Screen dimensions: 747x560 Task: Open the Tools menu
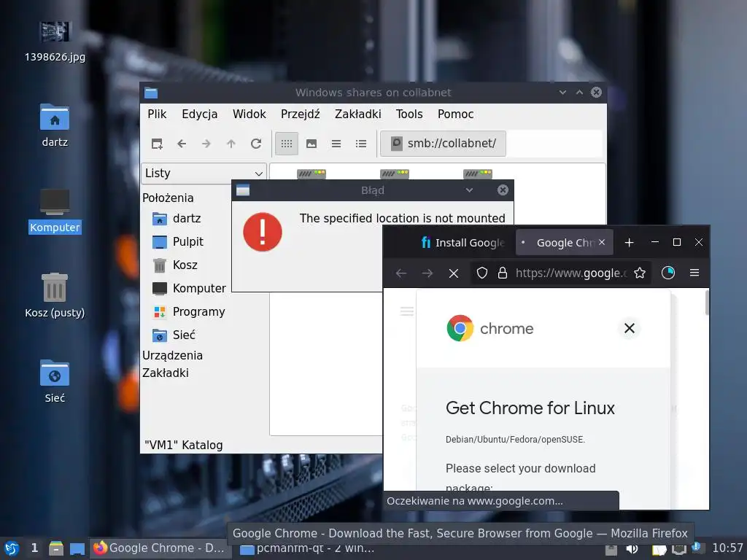(x=409, y=114)
